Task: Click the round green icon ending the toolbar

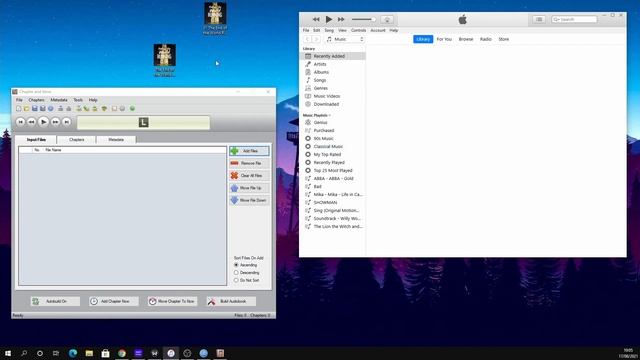Action: pyautogui.click(x=132, y=109)
